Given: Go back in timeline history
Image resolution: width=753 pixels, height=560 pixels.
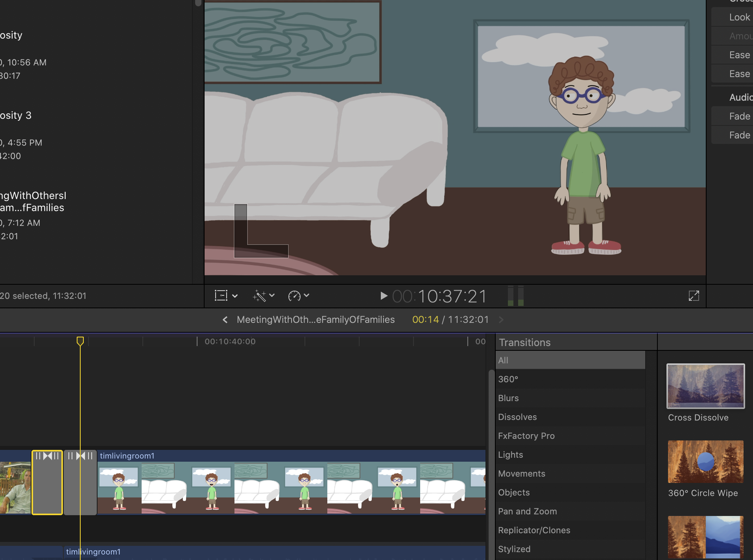Looking at the screenshot, I should click(225, 320).
